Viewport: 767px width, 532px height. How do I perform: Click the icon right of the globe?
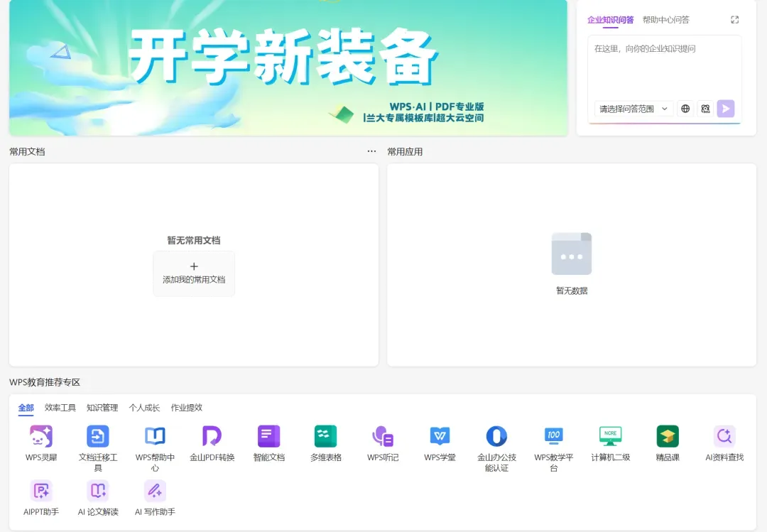(x=705, y=109)
